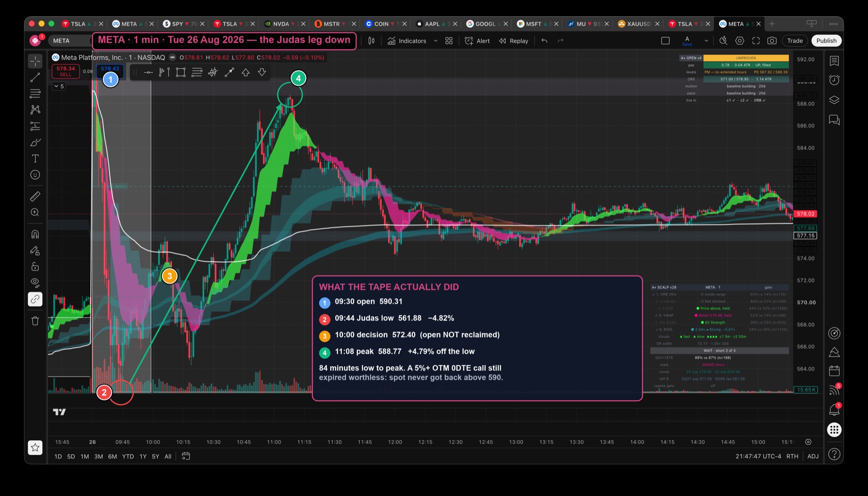Open the timezone menu at 21:47:47 UTC-4

coord(758,456)
